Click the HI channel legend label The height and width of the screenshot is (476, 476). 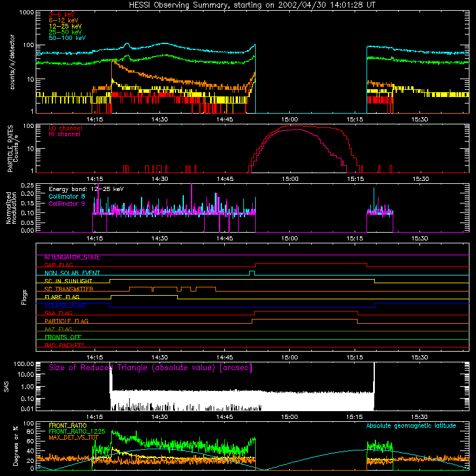tap(64, 134)
